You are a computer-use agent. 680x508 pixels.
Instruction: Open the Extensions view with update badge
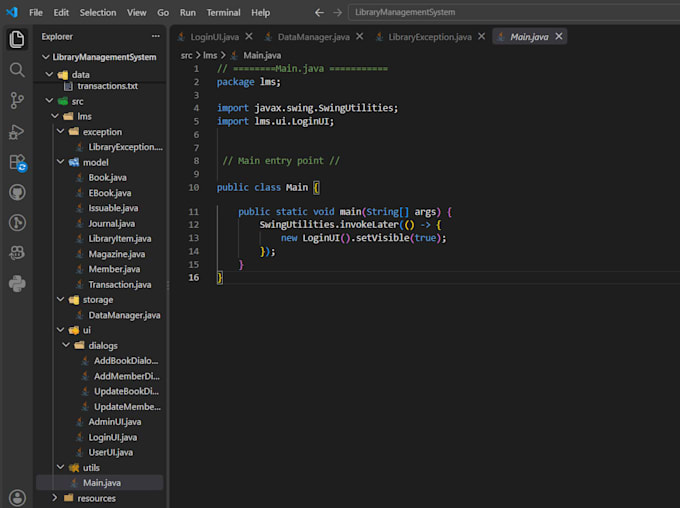pos(18,163)
